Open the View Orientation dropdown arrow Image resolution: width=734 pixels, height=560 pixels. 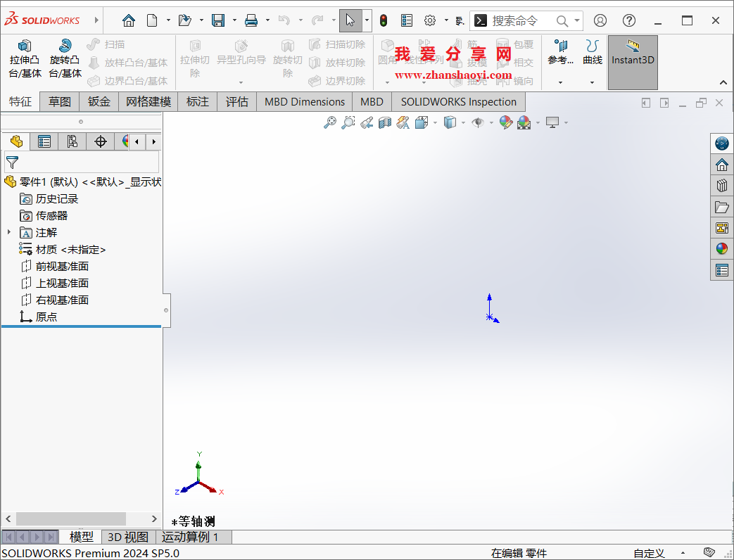click(x=434, y=122)
